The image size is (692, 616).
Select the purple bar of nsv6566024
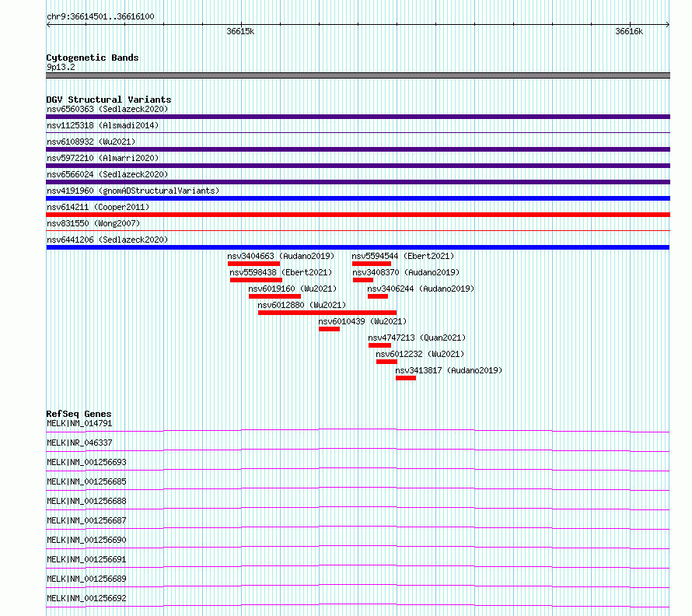[358, 182]
